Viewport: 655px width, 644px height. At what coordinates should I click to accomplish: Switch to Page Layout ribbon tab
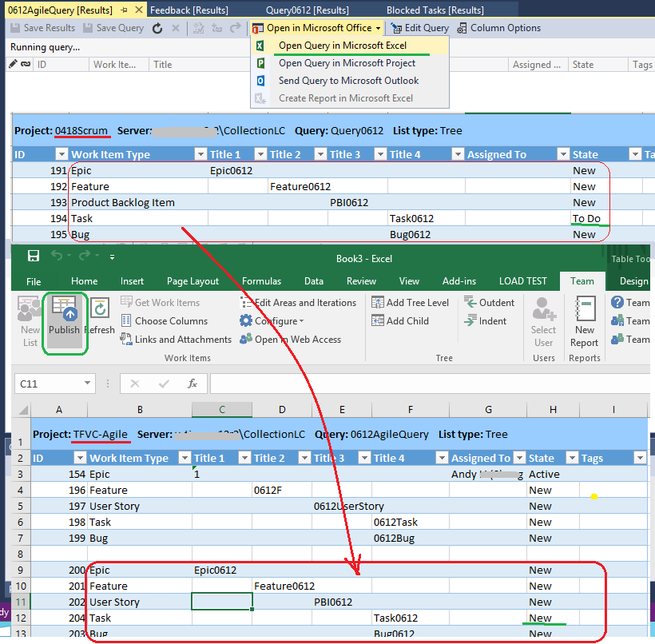click(x=193, y=281)
